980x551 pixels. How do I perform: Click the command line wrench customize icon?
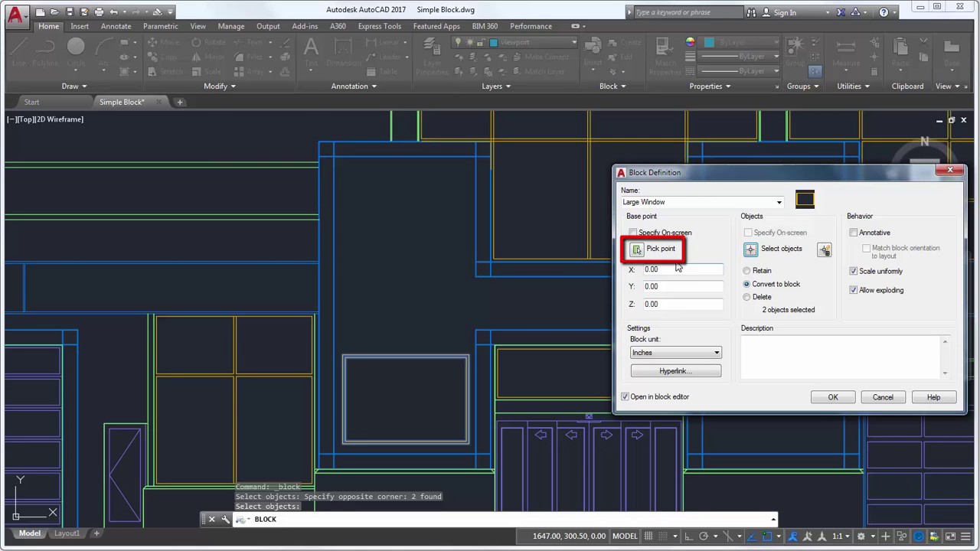(x=225, y=520)
